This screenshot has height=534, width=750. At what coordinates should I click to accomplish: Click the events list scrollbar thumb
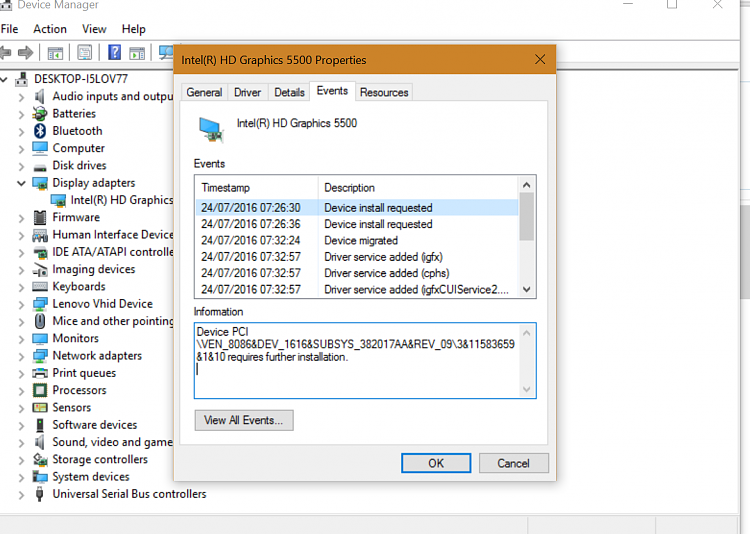click(527, 216)
